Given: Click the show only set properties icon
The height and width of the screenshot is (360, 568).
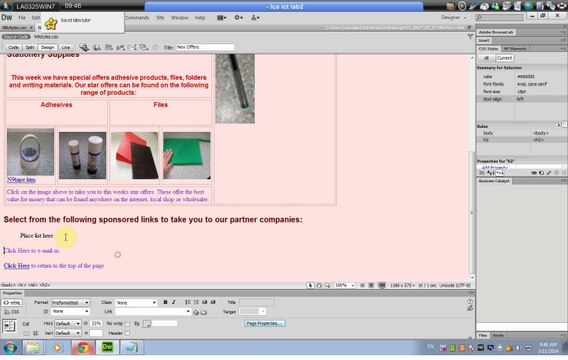Looking at the screenshot, I should pos(500,173).
